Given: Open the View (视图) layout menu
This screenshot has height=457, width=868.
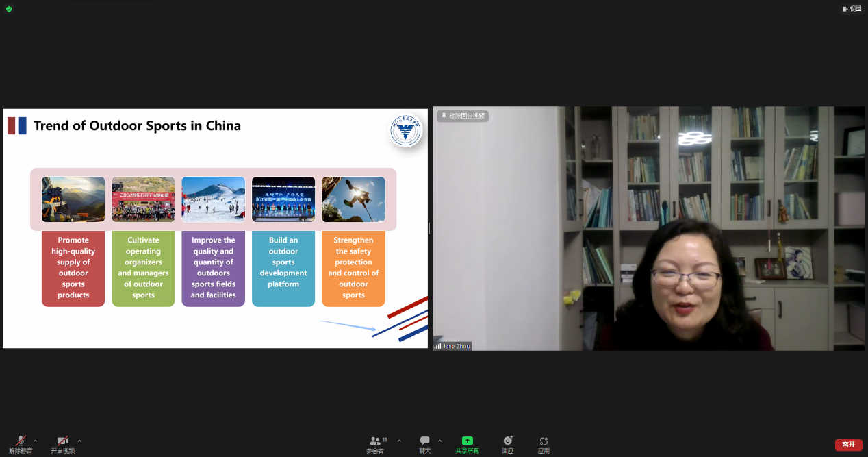Looking at the screenshot, I should coord(852,9).
